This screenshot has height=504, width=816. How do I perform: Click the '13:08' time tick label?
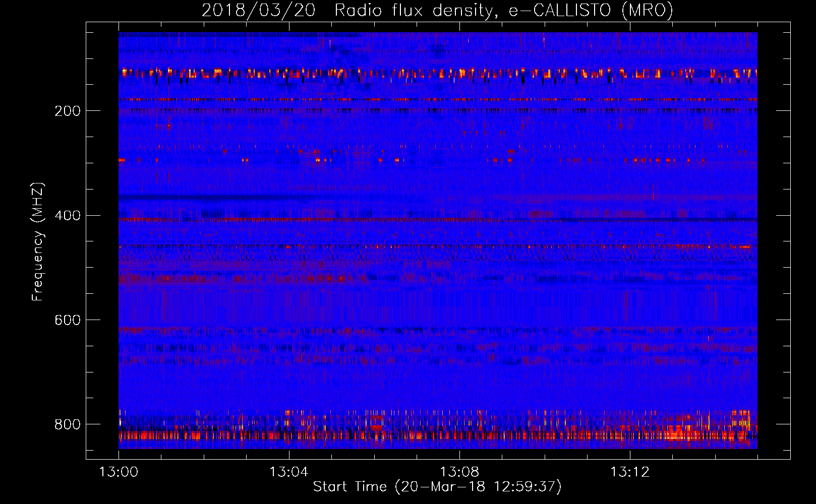click(x=459, y=472)
